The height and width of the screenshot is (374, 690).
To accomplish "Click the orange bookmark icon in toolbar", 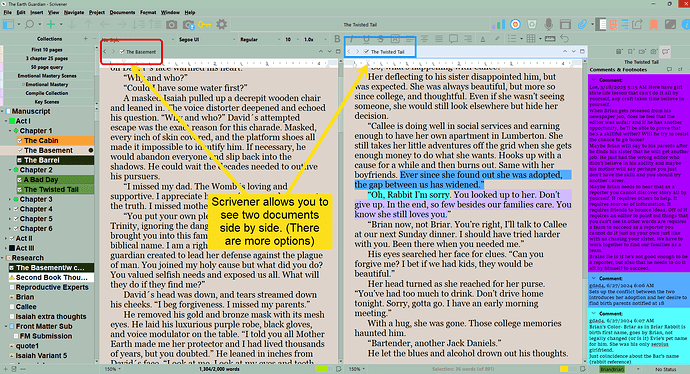I will [653, 25].
